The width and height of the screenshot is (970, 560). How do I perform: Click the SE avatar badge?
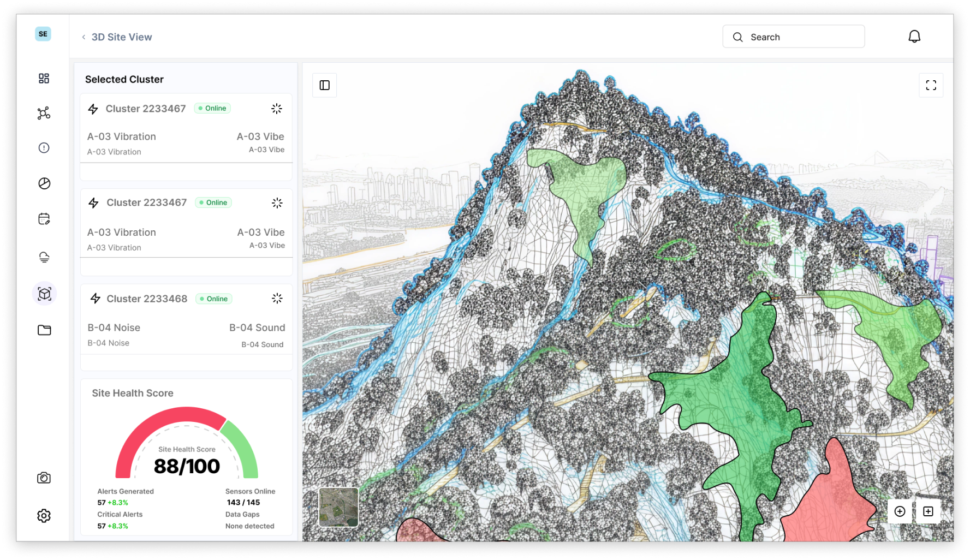43,34
